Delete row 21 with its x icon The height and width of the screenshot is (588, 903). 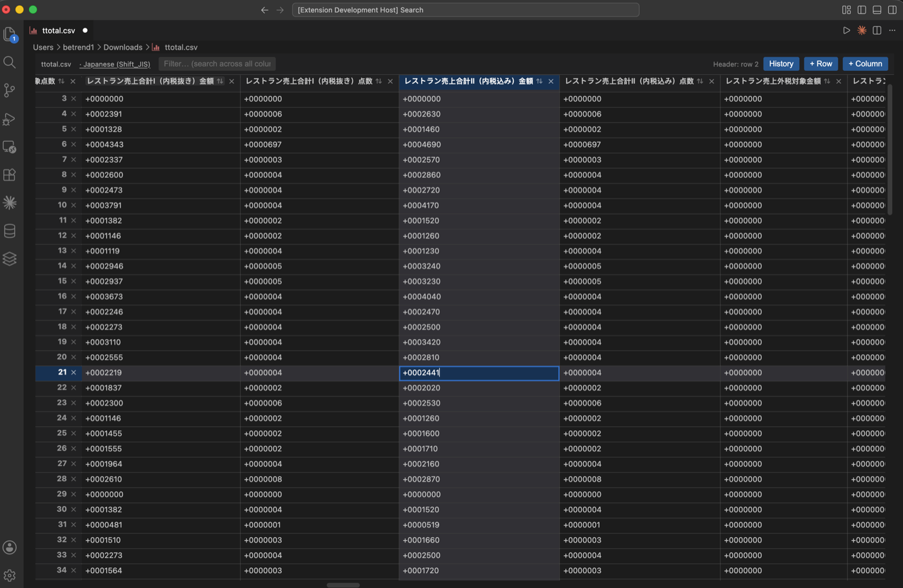point(74,373)
